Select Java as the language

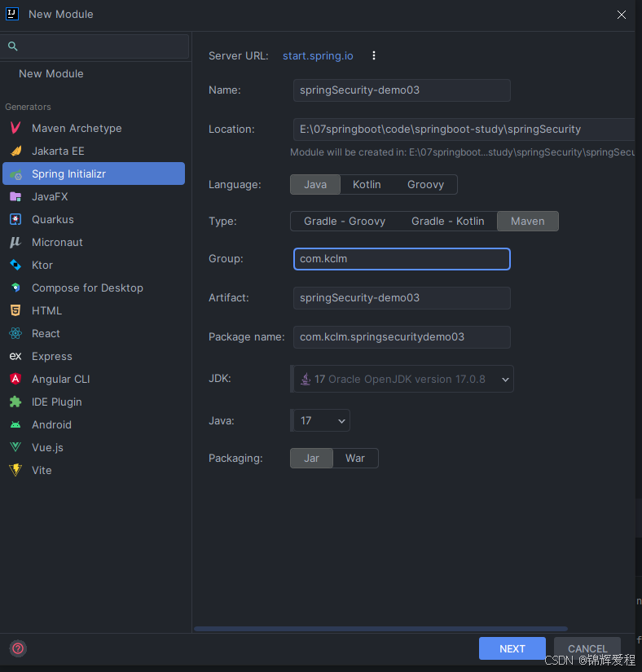point(315,184)
